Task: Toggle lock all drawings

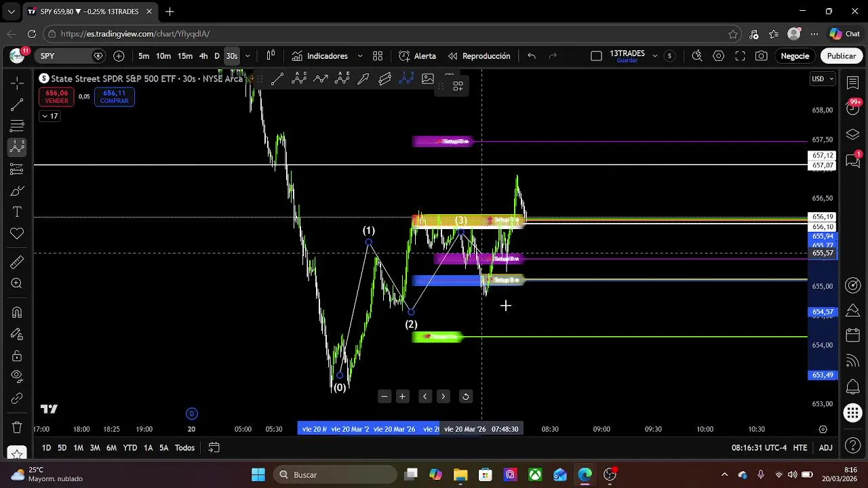Action: pos(17,356)
